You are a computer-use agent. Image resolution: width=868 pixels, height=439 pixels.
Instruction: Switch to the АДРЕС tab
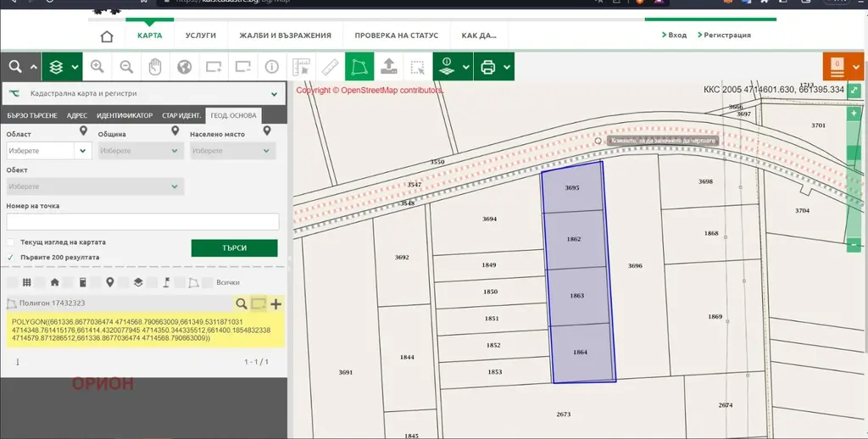[x=77, y=115]
